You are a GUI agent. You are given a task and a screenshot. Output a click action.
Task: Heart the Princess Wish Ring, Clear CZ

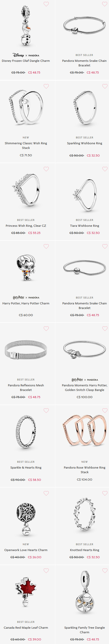click(46, 169)
